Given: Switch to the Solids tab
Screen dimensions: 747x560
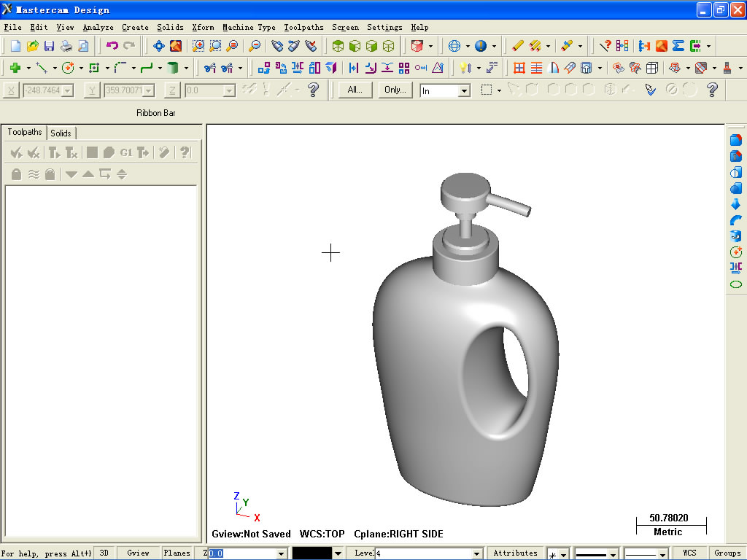Looking at the screenshot, I should pos(61,133).
